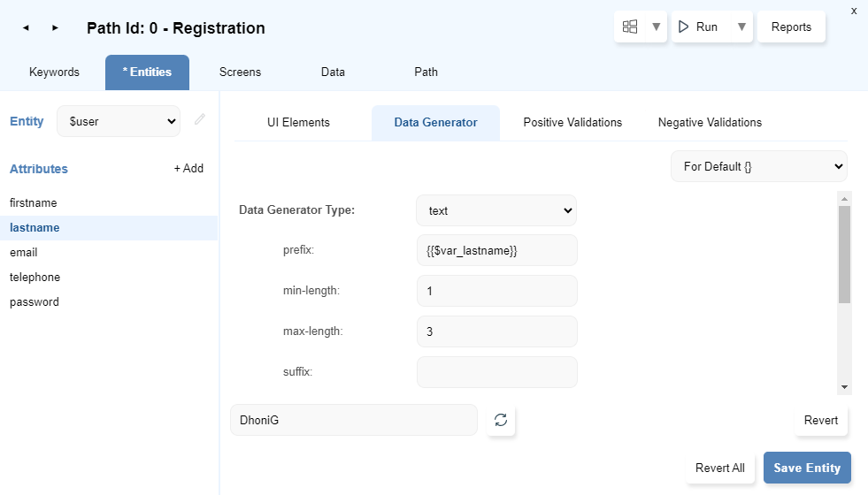
Task: Expand the Run options dropdown arrow
Action: [x=741, y=27]
